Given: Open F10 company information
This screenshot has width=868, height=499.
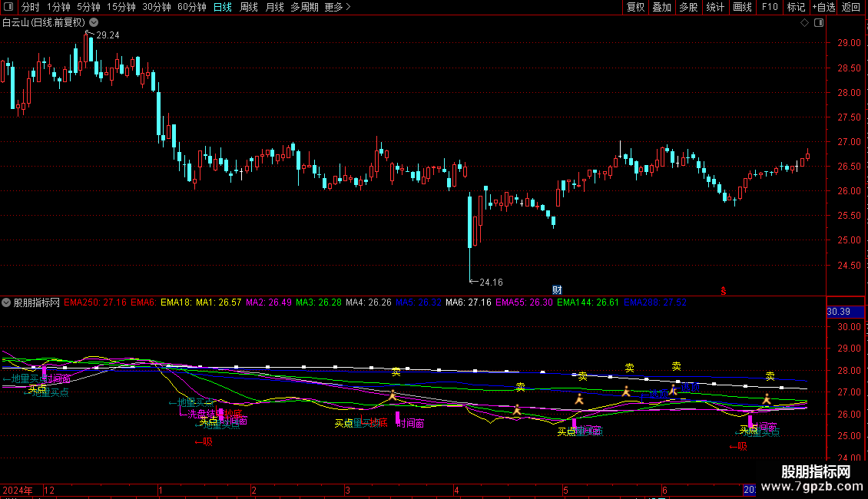Looking at the screenshot, I should point(770,7).
